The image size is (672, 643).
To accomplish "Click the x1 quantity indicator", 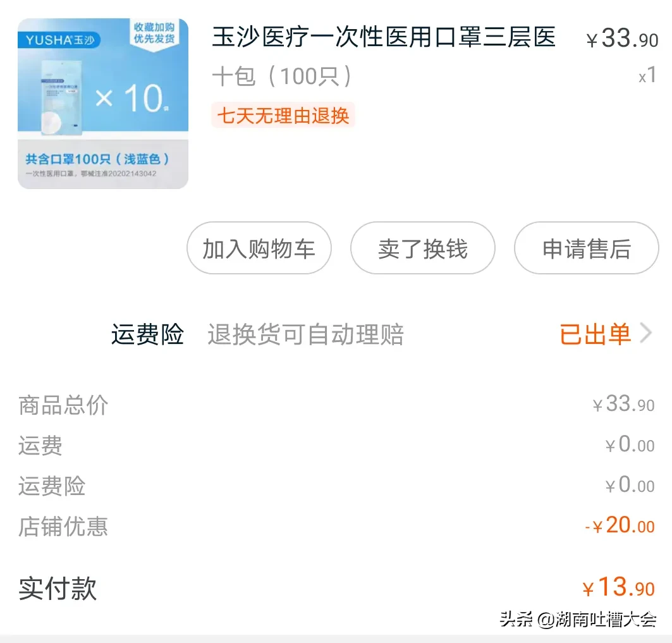I will click(649, 76).
